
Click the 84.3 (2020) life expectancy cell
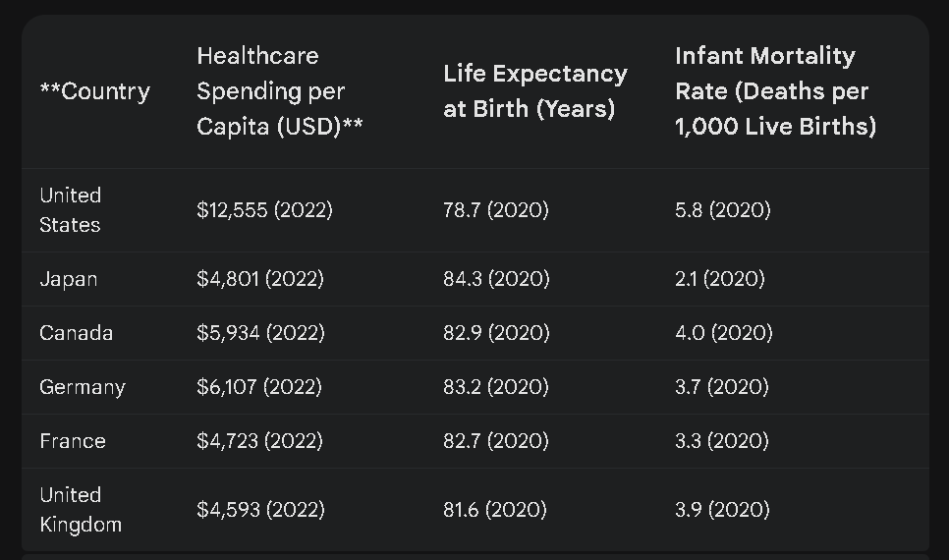[x=496, y=279]
